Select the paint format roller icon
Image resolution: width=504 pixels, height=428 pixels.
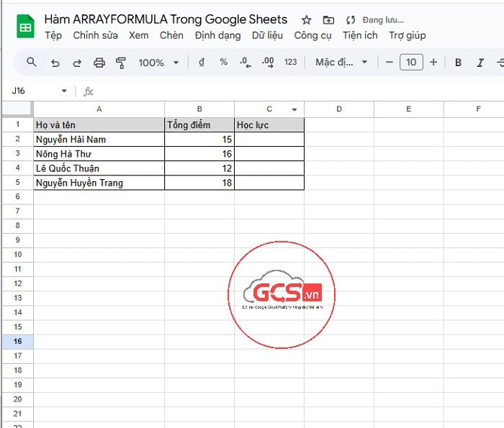pyautogui.click(x=121, y=63)
